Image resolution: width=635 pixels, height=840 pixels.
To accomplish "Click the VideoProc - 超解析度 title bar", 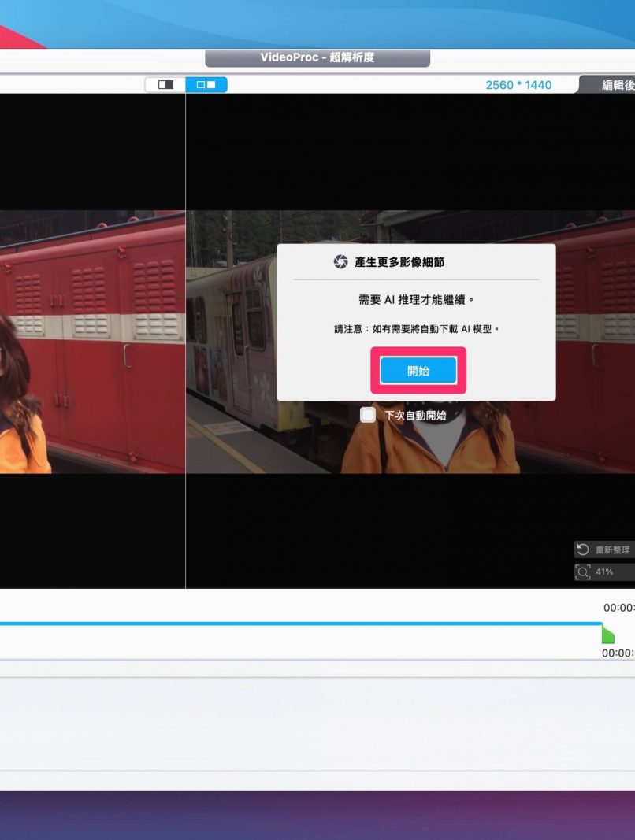I will 317,58.
